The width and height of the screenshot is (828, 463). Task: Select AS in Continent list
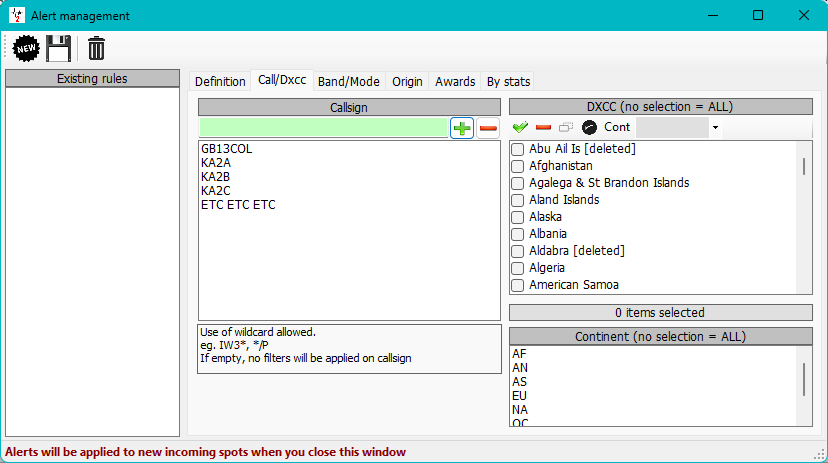coord(519,382)
